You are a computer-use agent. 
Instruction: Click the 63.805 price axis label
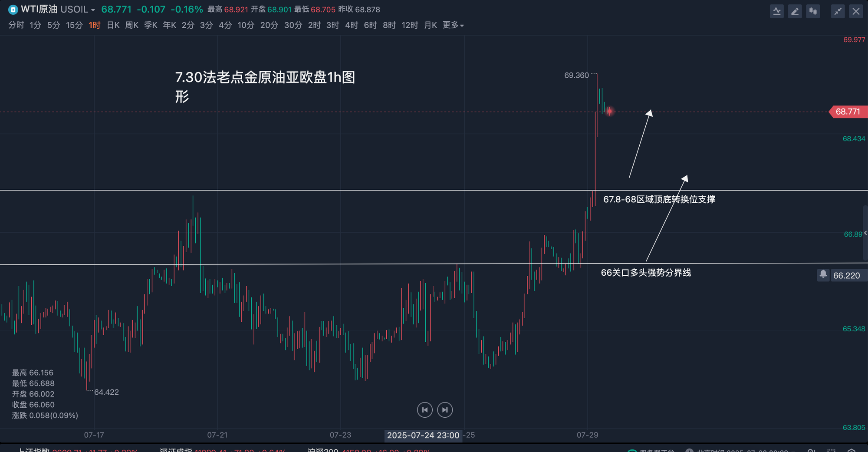pos(854,427)
